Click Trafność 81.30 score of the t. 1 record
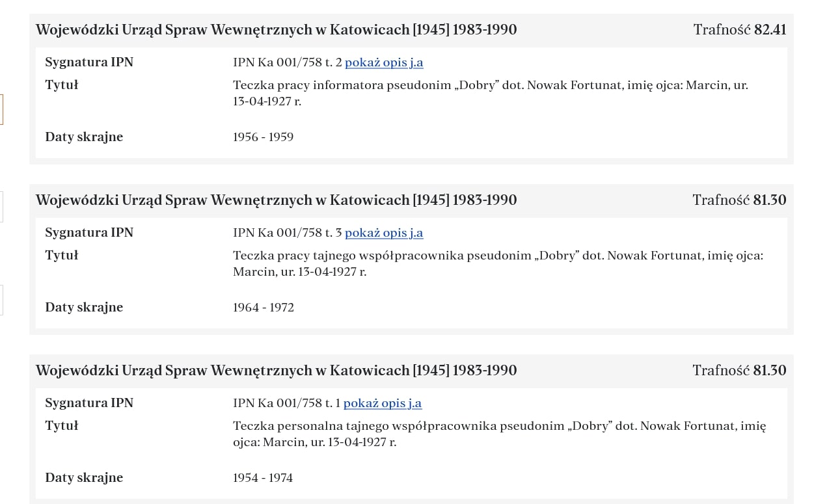 [739, 370]
